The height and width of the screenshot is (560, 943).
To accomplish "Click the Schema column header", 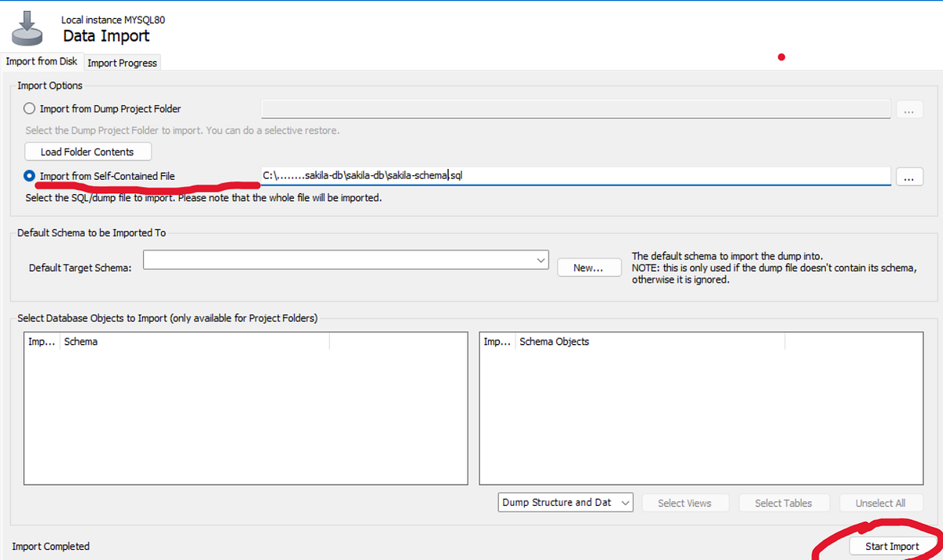I will 195,342.
